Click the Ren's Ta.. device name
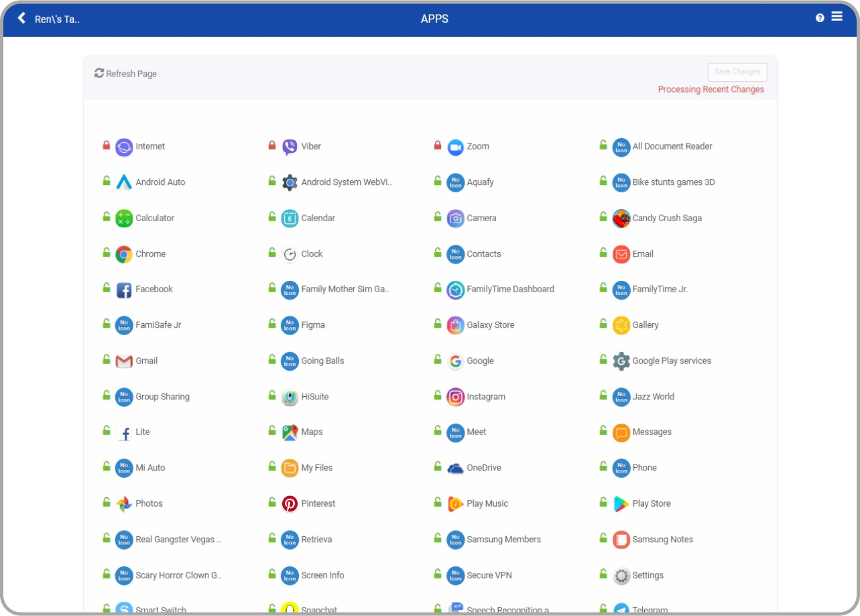This screenshot has width=860, height=616. [57, 19]
